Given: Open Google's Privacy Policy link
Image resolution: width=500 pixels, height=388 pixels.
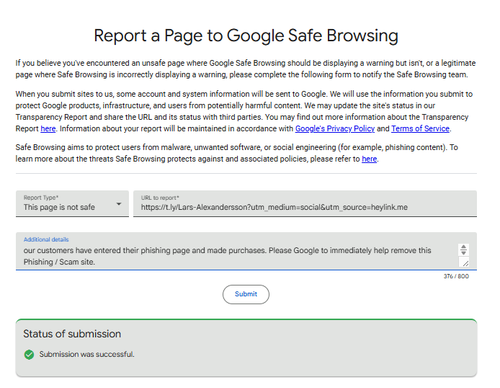Looking at the screenshot, I should tap(335, 129).
